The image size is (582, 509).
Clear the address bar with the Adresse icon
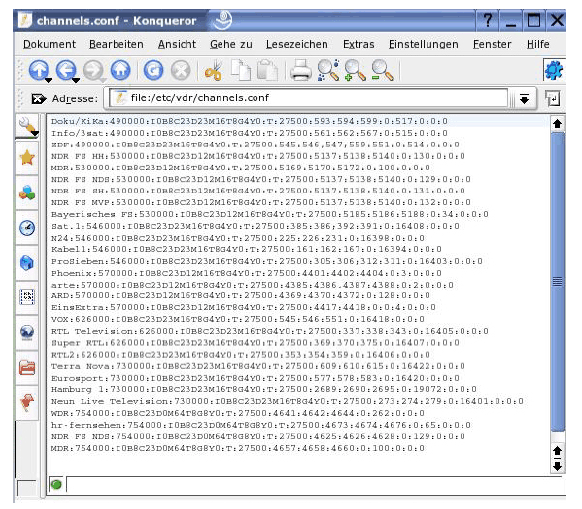coord(39,99)
